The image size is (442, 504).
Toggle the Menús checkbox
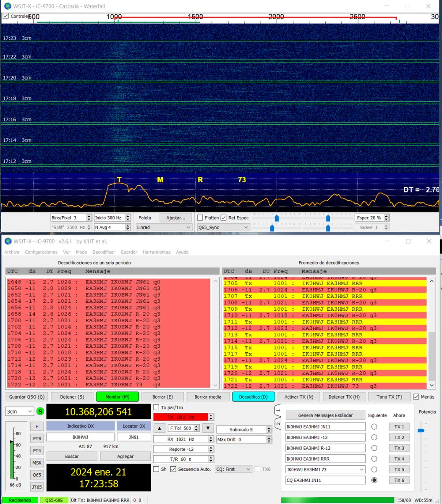(416, 396)
